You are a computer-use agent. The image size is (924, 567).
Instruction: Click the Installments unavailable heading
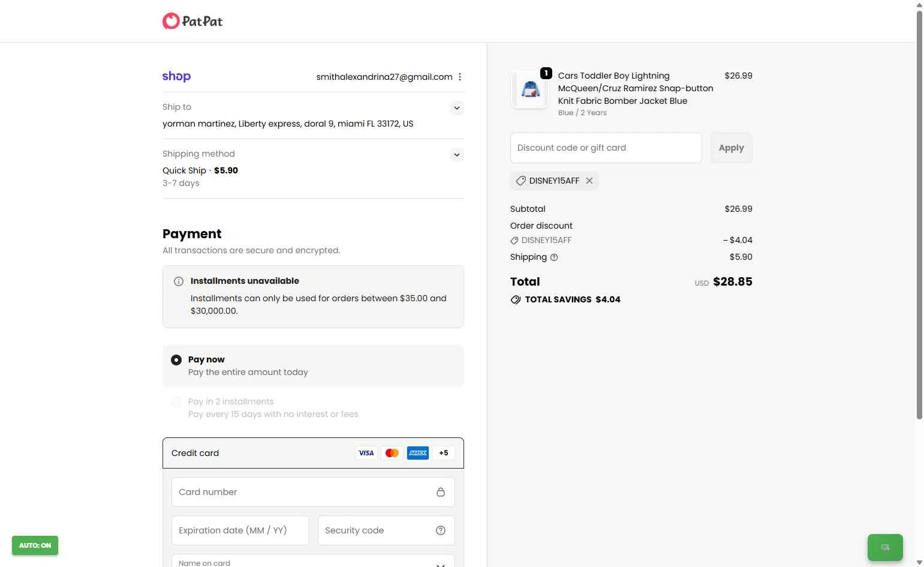coord(245,281)
